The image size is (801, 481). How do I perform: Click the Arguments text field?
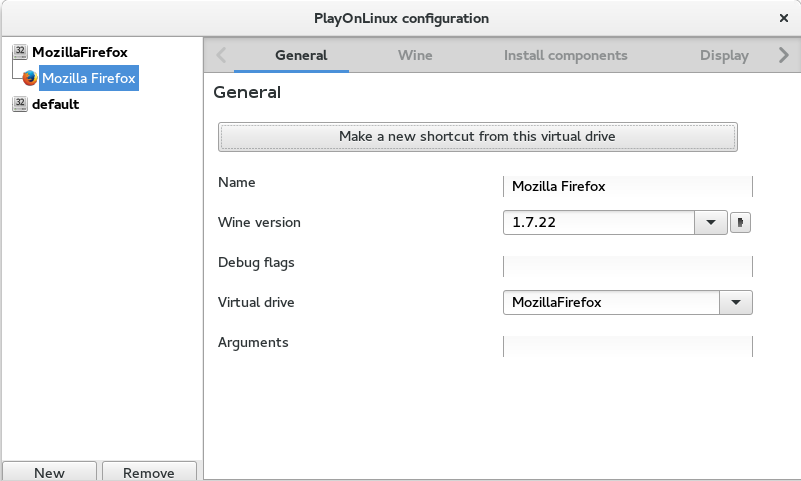[x=627, y=346]
